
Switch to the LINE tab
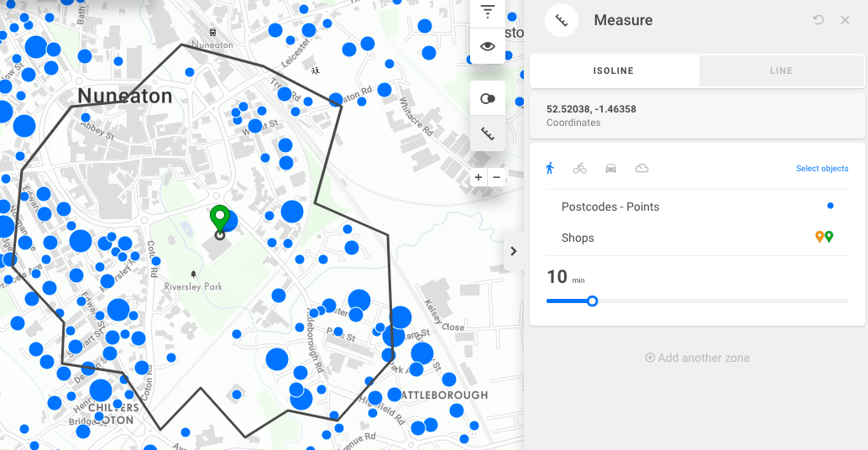click(781, 71)
